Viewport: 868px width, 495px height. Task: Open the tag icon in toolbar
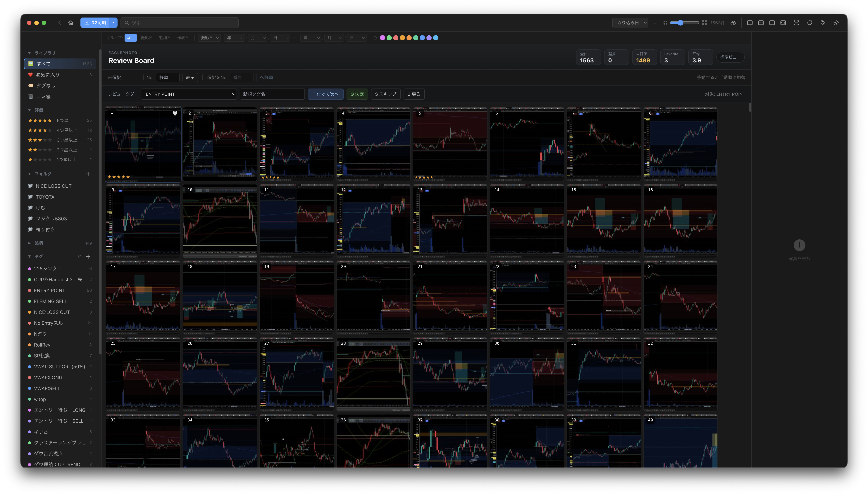823,23
